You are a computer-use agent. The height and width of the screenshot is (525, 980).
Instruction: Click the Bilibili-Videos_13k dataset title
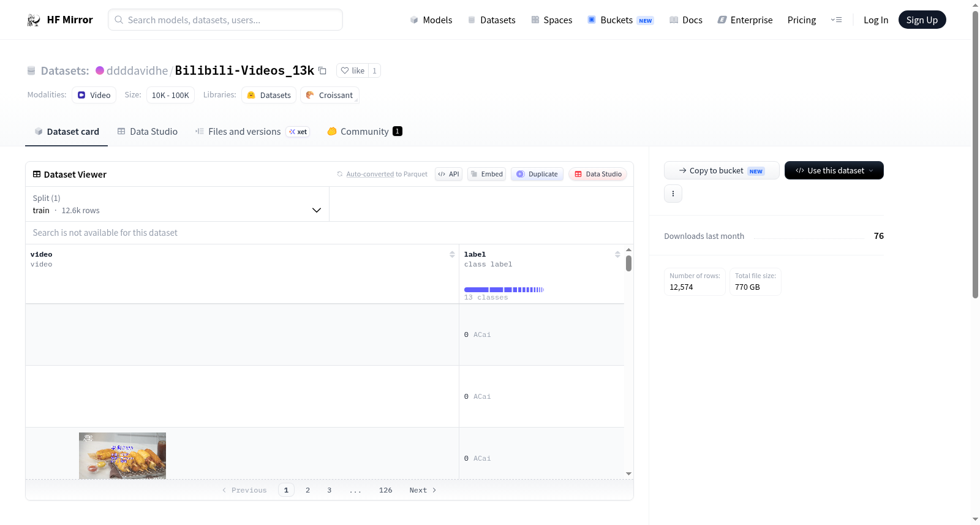pos(244,70)
